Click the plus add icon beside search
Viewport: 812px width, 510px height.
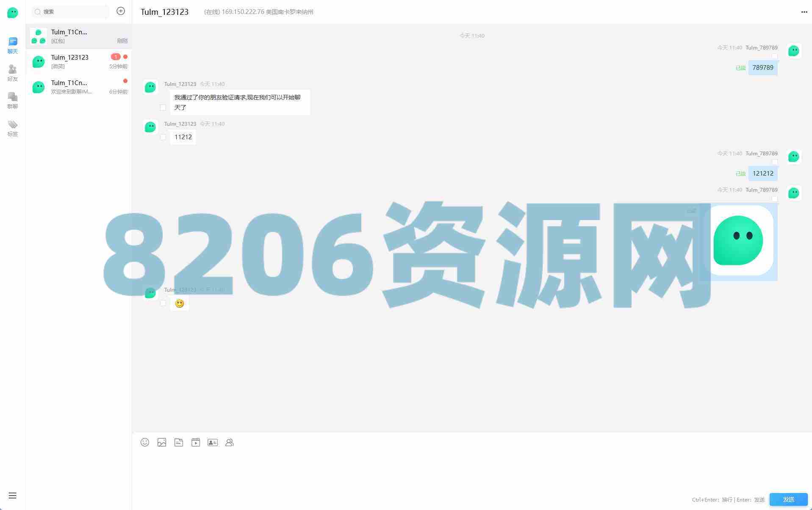pyautogui.click(x=121, y=11)
